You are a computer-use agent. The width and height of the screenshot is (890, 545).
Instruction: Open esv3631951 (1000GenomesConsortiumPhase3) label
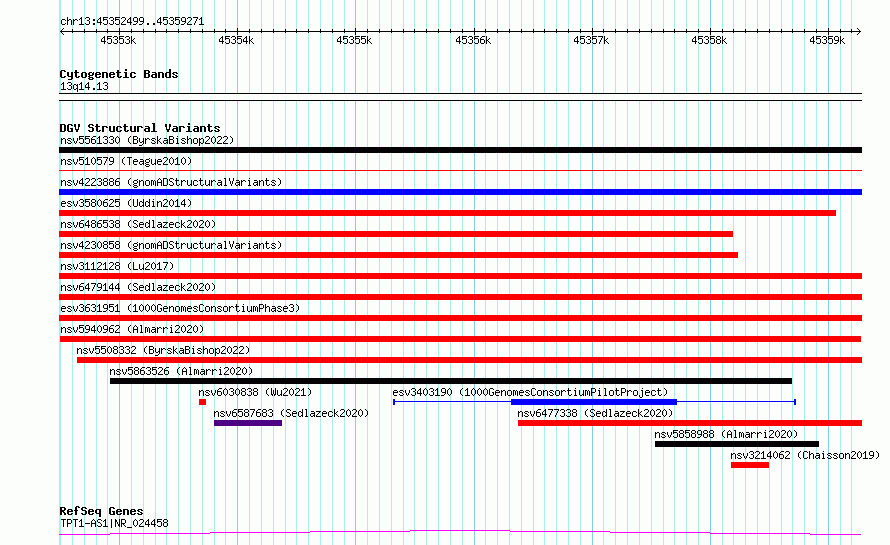coord(180,308)
